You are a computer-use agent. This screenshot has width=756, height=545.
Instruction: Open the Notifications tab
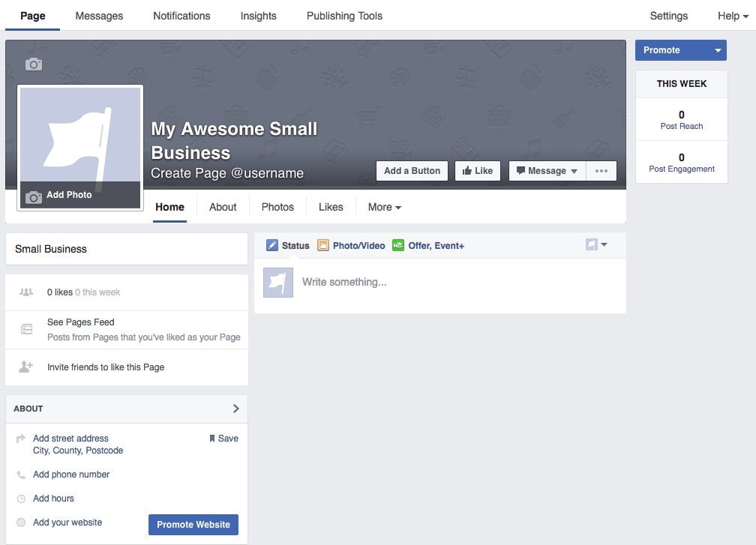pyautogui.click(x=181, y=16)
